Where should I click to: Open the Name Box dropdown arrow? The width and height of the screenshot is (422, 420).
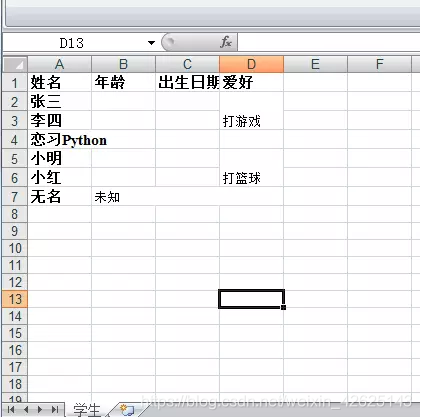pyautogui.click(x=151, y=43)
